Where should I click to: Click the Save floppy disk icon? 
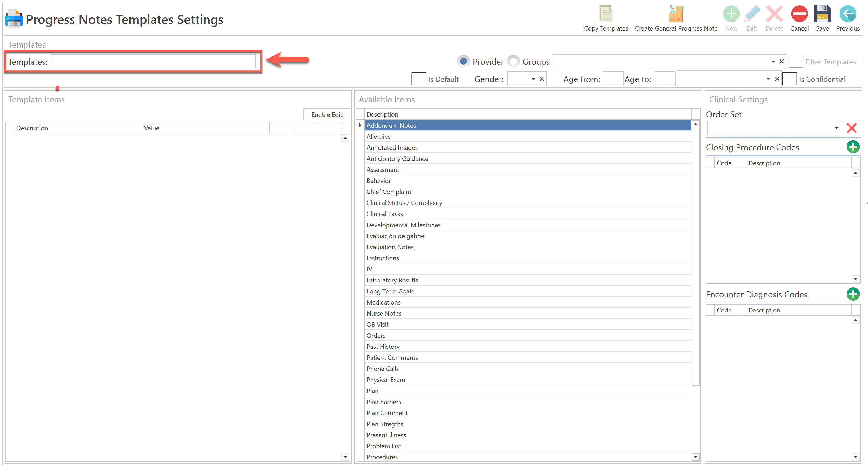pyautogui.click(x=822, y=14)
